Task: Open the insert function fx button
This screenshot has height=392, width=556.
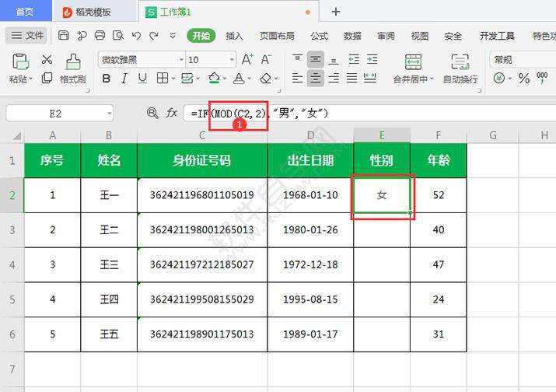Action: click(x=172, y=113)
